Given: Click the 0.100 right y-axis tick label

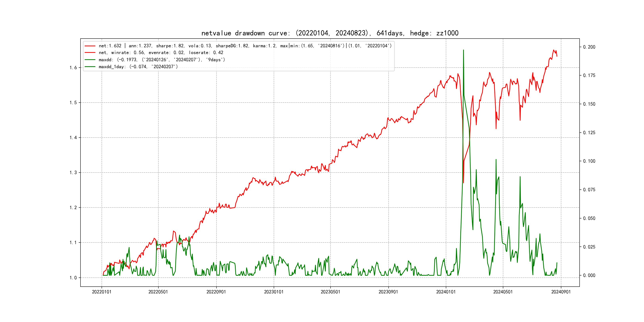Looking at the screenshot, I should [589, 161].
